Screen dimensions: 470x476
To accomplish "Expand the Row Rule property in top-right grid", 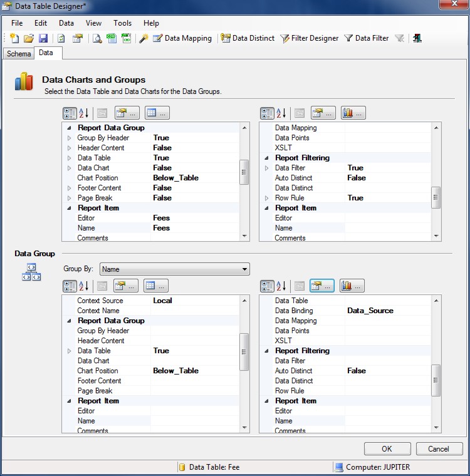I will [x=267, y=198].
